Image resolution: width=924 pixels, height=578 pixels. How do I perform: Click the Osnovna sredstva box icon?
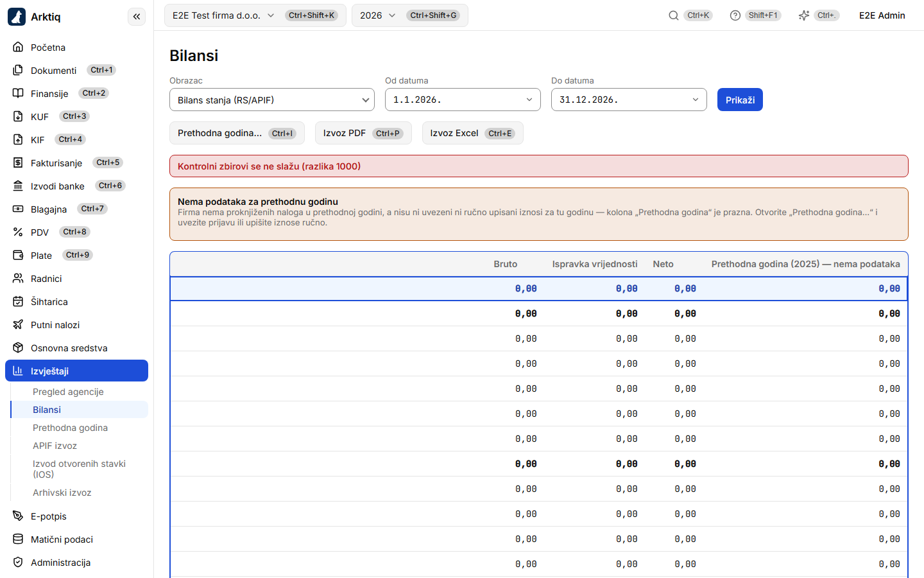pyautogui.click(x=18, y=347)
